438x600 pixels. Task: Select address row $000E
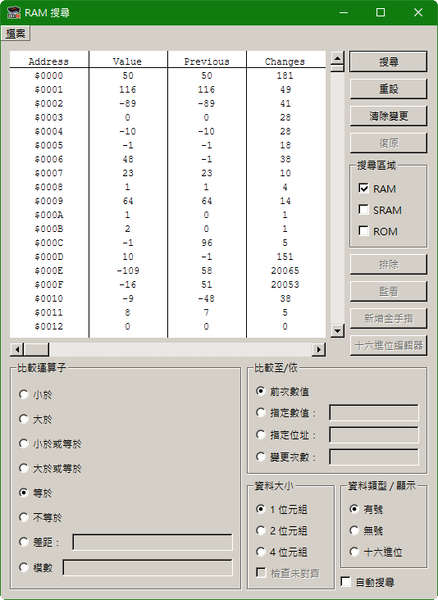(x=168, y=271)
